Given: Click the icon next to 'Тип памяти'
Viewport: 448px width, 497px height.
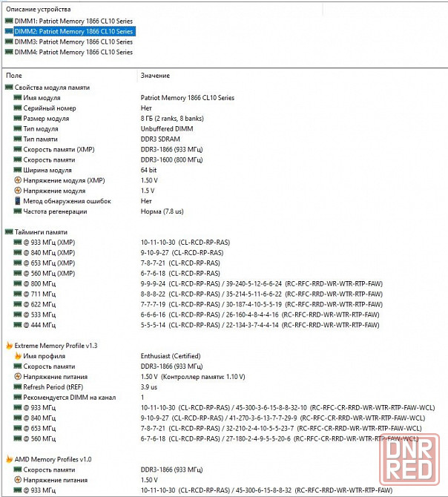Looking at the screenshot, I should click(18, 139).
